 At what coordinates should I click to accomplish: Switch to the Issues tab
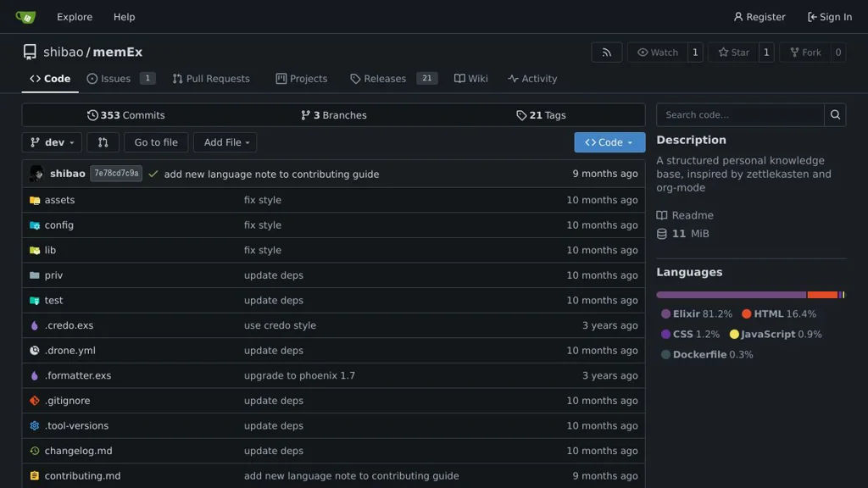(x=109, y=79)
